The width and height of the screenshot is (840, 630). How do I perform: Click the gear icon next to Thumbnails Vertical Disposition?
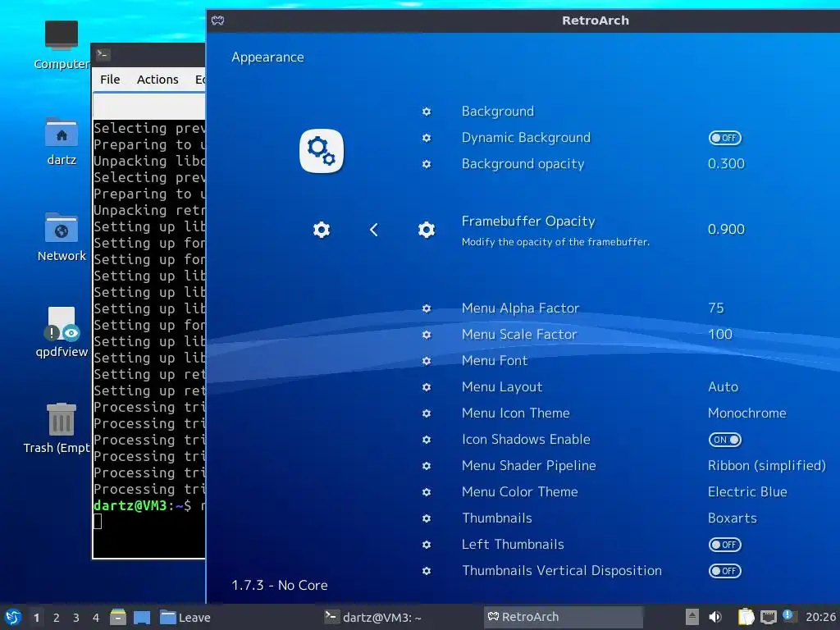(427, 571)
